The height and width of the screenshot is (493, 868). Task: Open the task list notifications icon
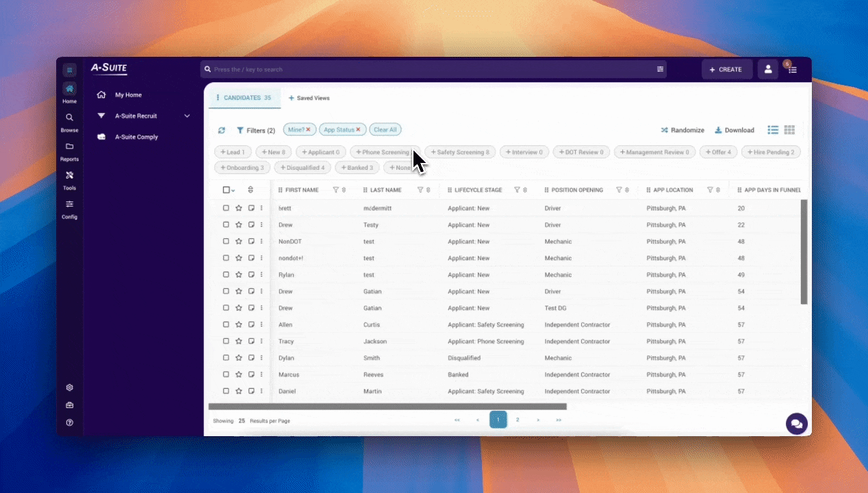tap(792, 69)
